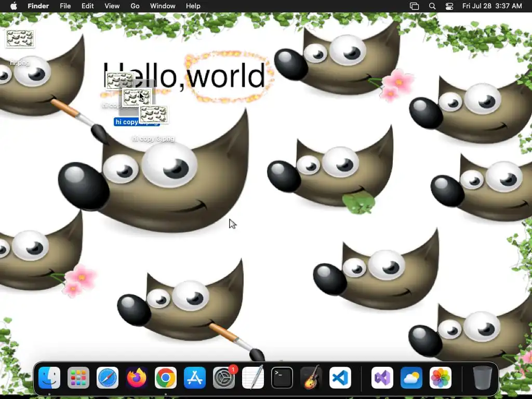Open Finder from the Dock
This screenshot has width=532, height=399.
pyautogui.click(x=49, y=378)
